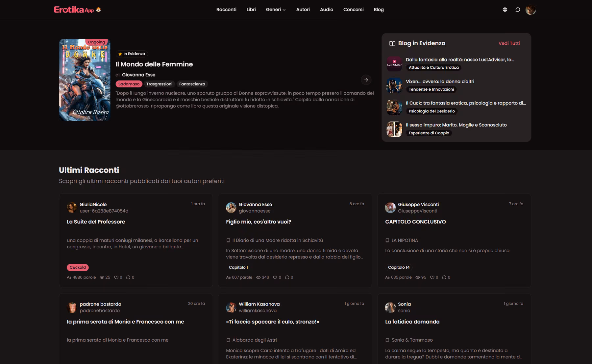Click likes heart on Figlio mio story
The width and height of the screenshot is (592, 364).
click(x=275, y=277)
